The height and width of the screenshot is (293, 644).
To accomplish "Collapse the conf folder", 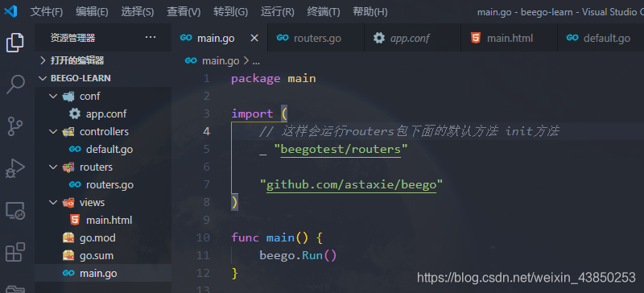I will click(x=53, y=96).
